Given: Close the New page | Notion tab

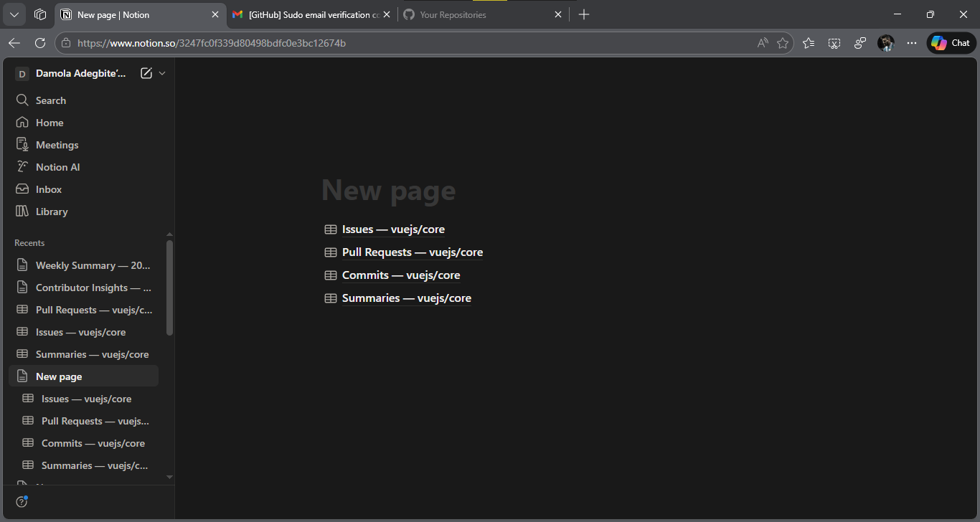Looking at the screenshot, I should click(x=215, y=14).
